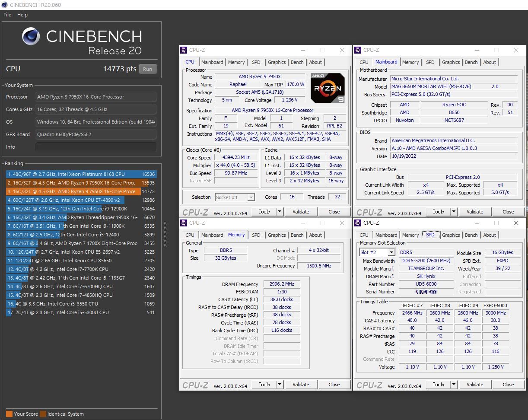528x420 pixels.
Task: Select ranking row Intel Xeon CPU X5650
Action: pyautogui.click(x=81, y=261)
